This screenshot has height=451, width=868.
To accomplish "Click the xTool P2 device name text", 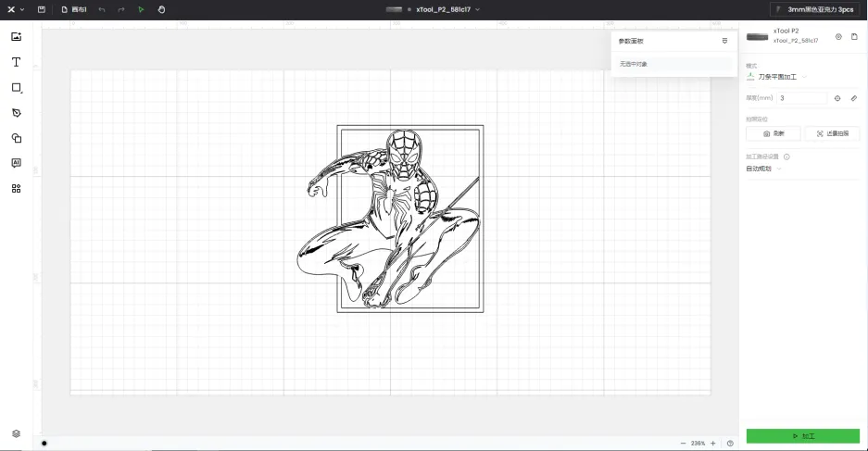I will pyautogui.click(x=786, y=31).
